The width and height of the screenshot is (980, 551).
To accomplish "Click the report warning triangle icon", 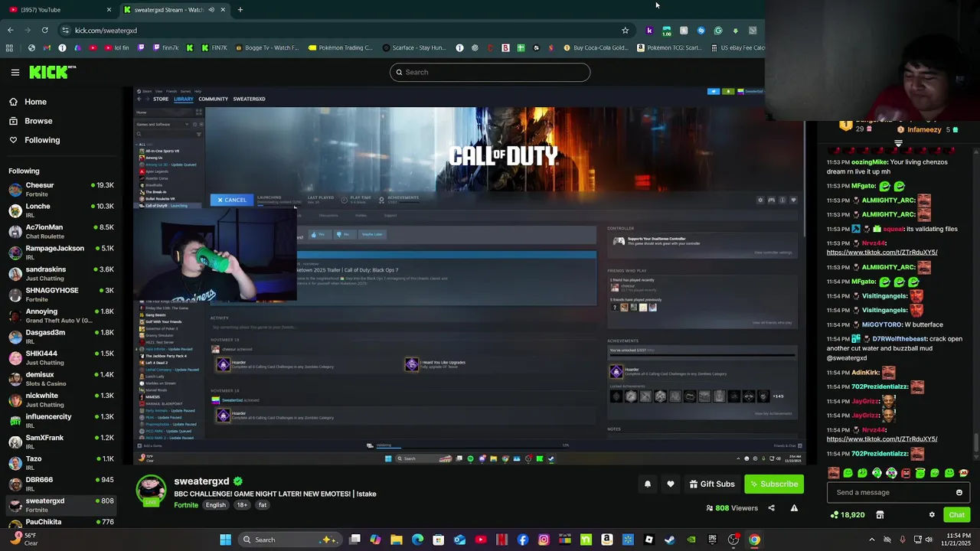I will tap(794, 508).
